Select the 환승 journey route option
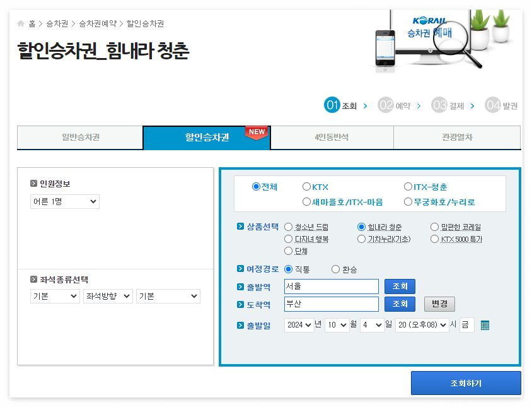 click(336, 268)
